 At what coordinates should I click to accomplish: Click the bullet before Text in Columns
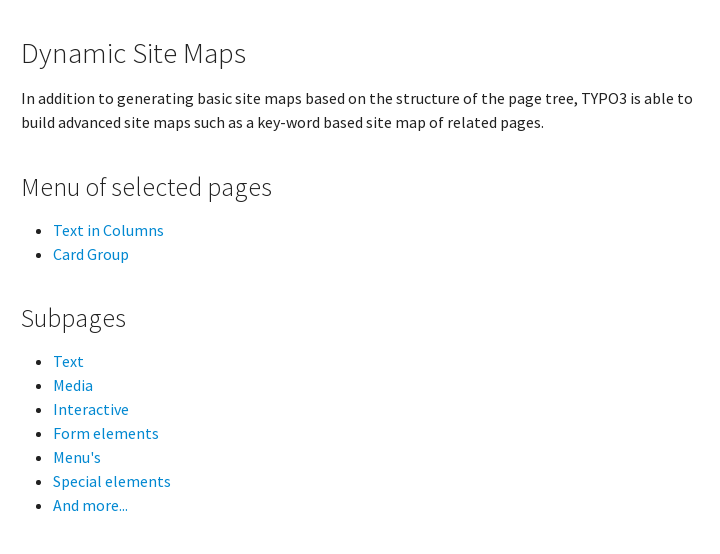pyautogui.click(x=38, y=232)
